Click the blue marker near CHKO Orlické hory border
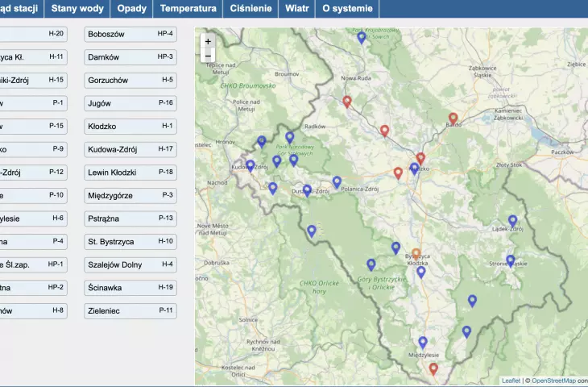Image resolution: width=588 pixels, height=387 pixels. click(x=311, y=231)
